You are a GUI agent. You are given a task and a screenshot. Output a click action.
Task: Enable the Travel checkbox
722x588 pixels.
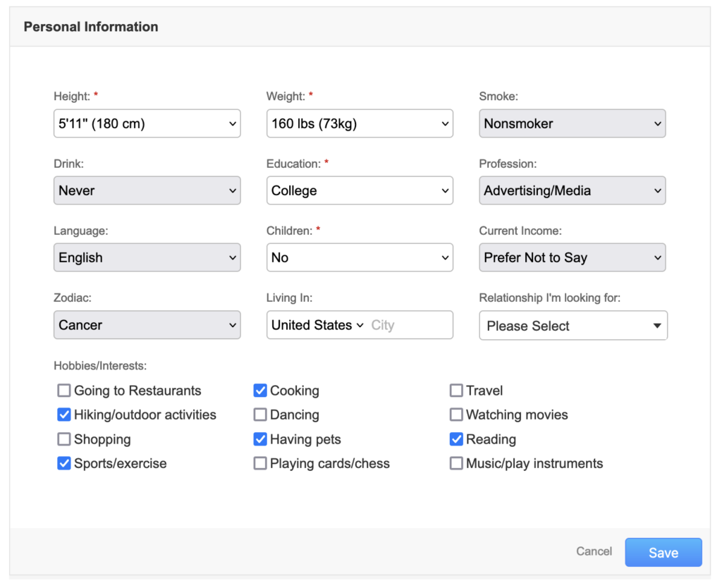pyautogui.click(x=456, y=391)
